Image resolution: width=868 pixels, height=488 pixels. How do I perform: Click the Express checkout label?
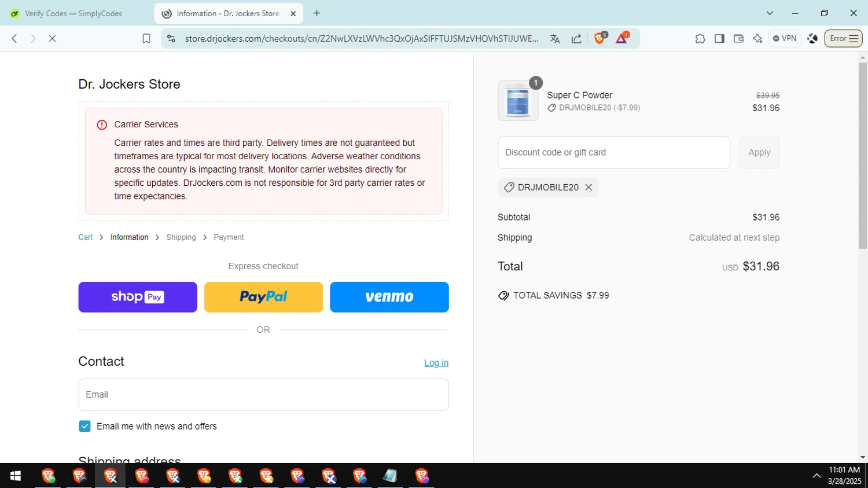tap(263, 266)
